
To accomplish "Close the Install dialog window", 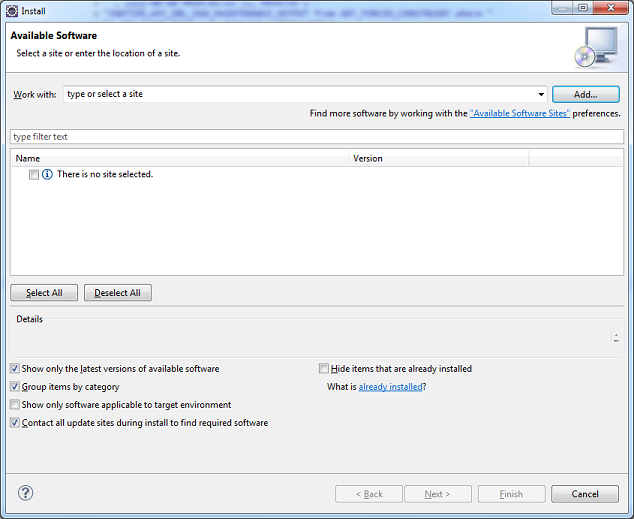I will pyautogui.click(x=611, y=8).
